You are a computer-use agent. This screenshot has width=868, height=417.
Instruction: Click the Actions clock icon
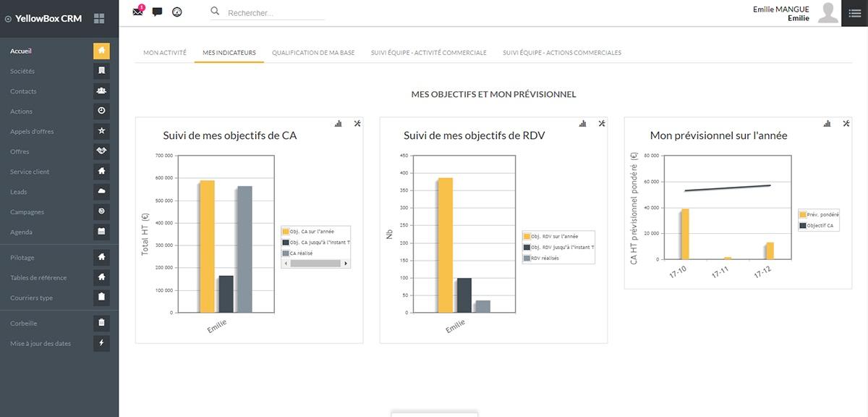(102, 111)
